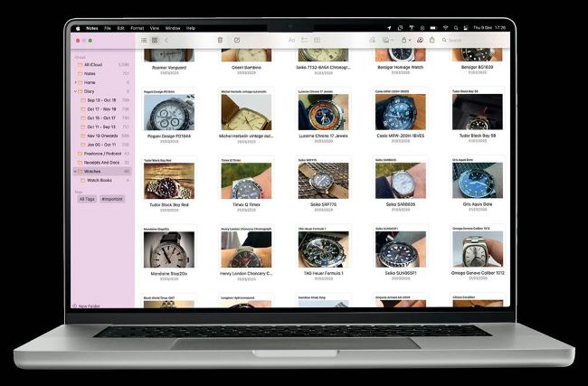588x386 pixels.
Task: Open the Window menu in the menu bar
Action: click(x=172, y=28)
